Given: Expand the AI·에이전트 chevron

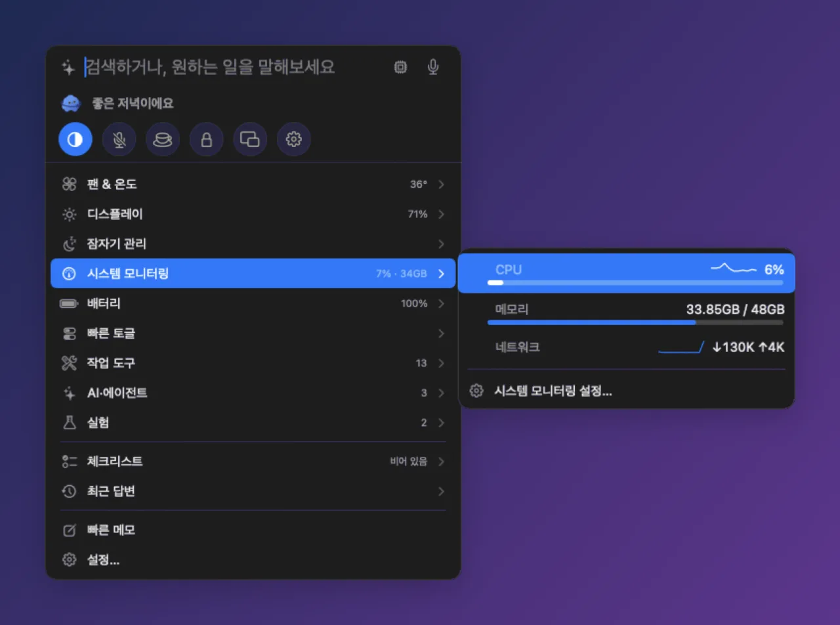Looking at the screenshot, I should (x=441, y=393).
